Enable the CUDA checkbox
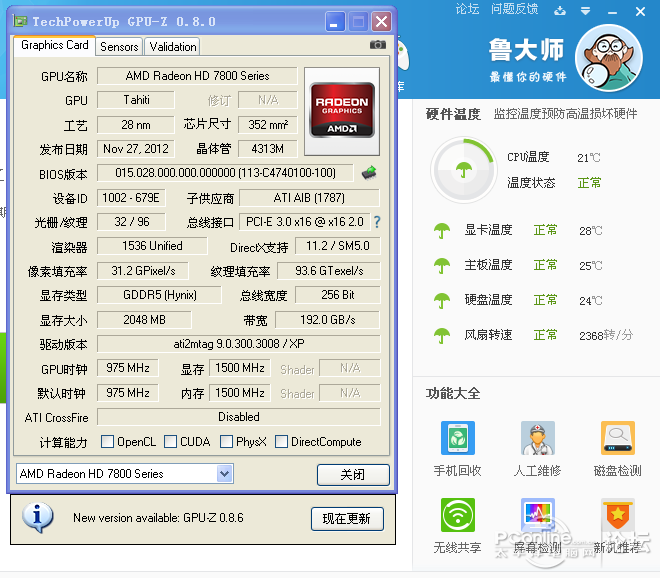Screen dimensions: 660x578 coord(170,442)
